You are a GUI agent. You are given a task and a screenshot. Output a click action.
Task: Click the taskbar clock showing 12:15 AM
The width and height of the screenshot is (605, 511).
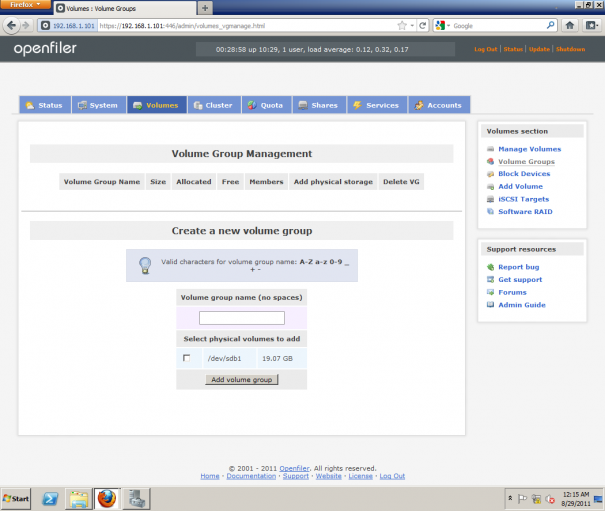click(x=576, y=499)
